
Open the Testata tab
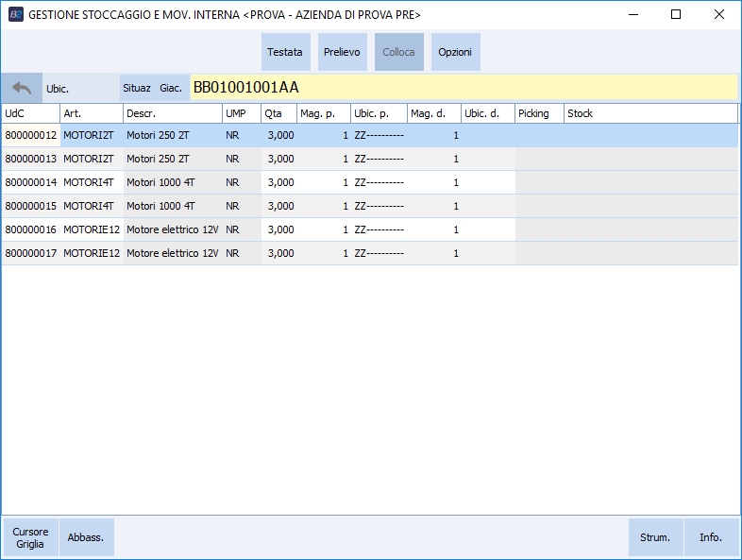285,52
